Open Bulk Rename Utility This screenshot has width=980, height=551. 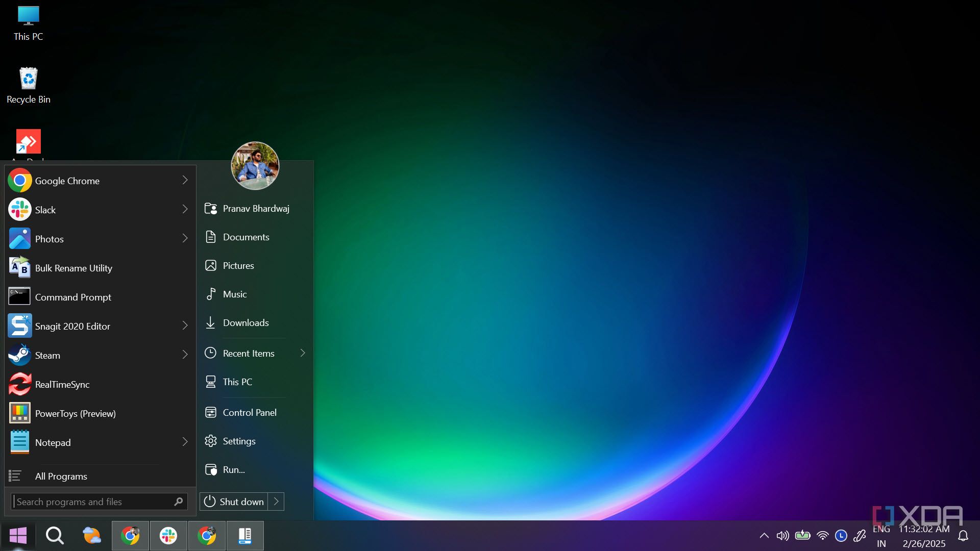point(73,268)
